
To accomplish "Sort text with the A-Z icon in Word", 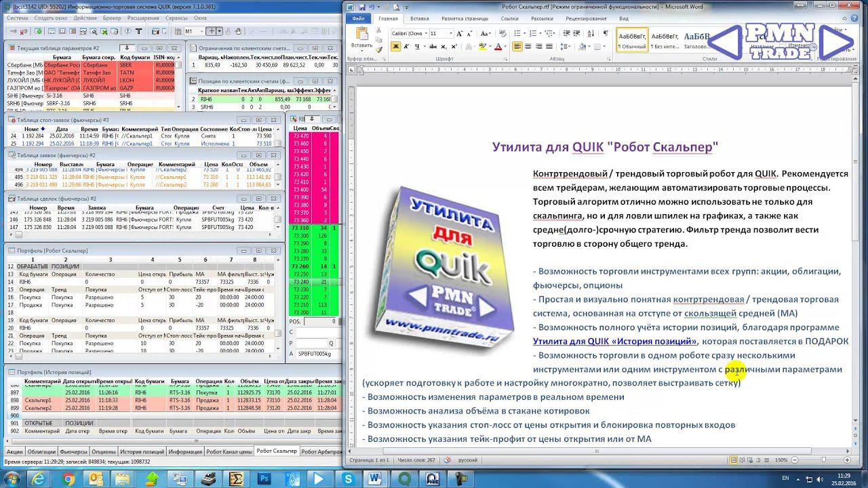I will tap(591, 33).
